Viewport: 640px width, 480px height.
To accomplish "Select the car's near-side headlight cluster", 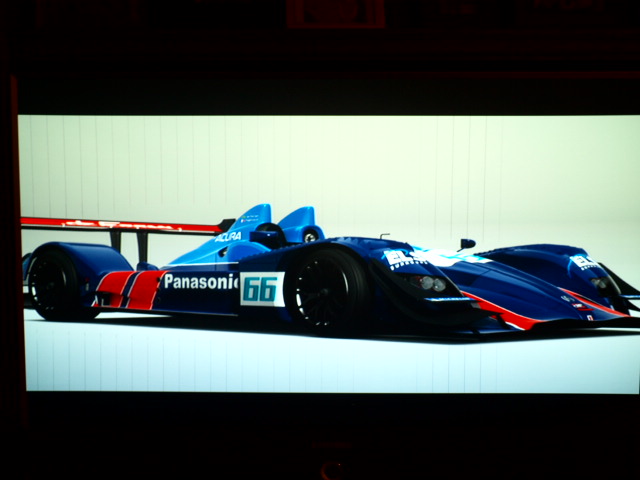I will [431, 284].
